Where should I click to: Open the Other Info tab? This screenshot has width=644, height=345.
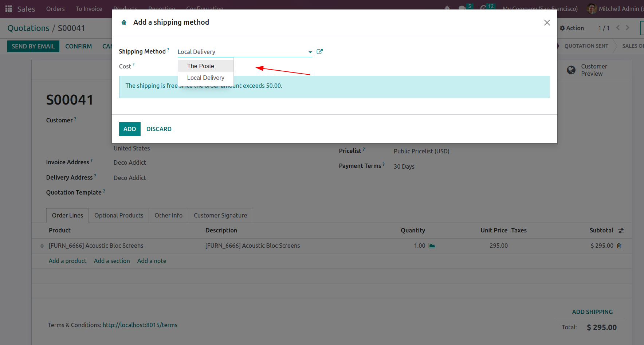coord(168,215)
